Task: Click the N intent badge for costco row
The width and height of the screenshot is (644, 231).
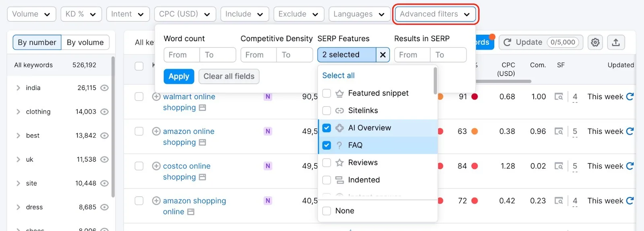Action: tap(268, 166)
